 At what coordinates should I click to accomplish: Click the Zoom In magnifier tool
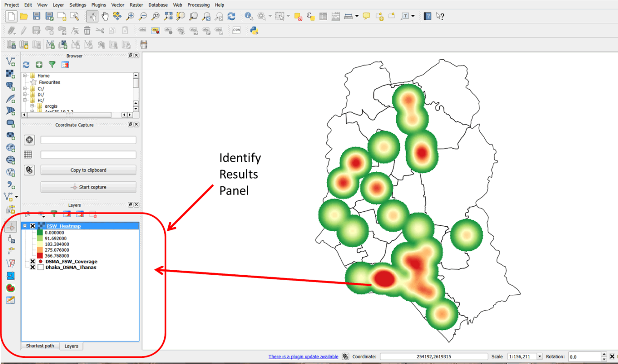[x=130, y=16]
